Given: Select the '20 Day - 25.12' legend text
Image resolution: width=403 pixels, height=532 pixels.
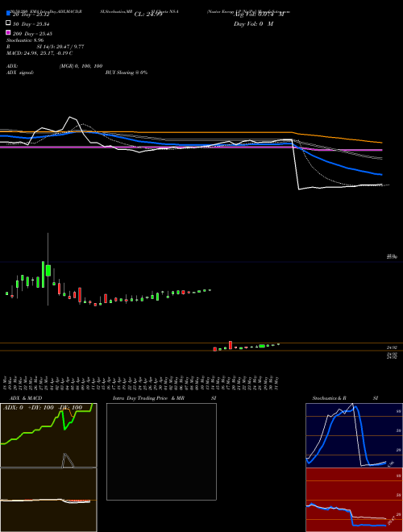Looking at the screenshot, I should coord(31,15).
